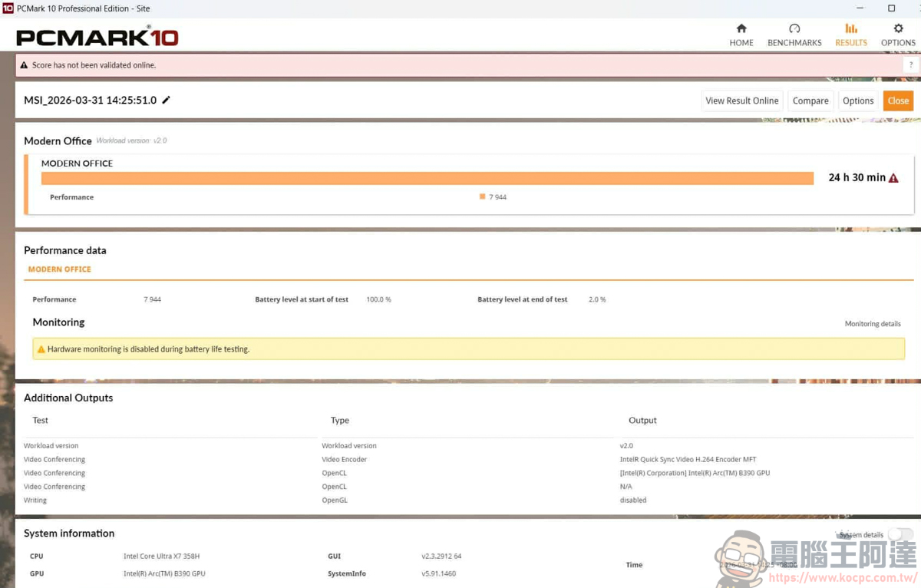Viewport: 921px width, 588px height.
Task: Click the PCMark 10 logo
Action: 97,37
